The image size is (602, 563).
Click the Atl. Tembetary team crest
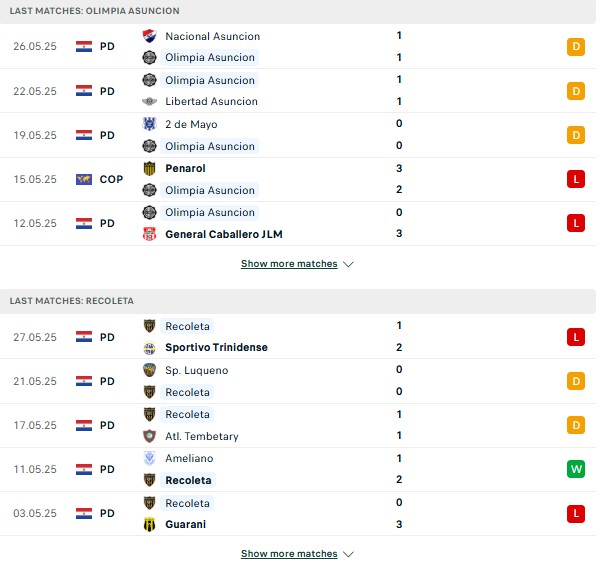pyautogui.click(x=149, y=436)
